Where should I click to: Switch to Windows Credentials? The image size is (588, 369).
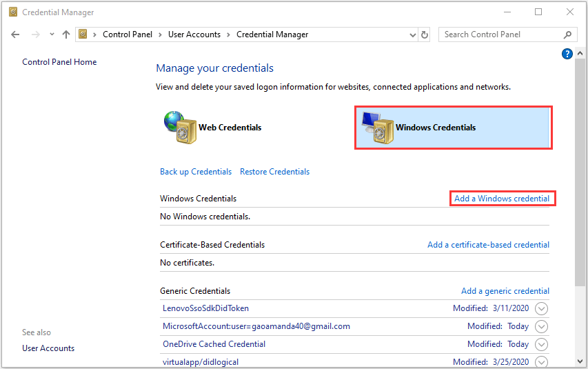pos(453,128)
